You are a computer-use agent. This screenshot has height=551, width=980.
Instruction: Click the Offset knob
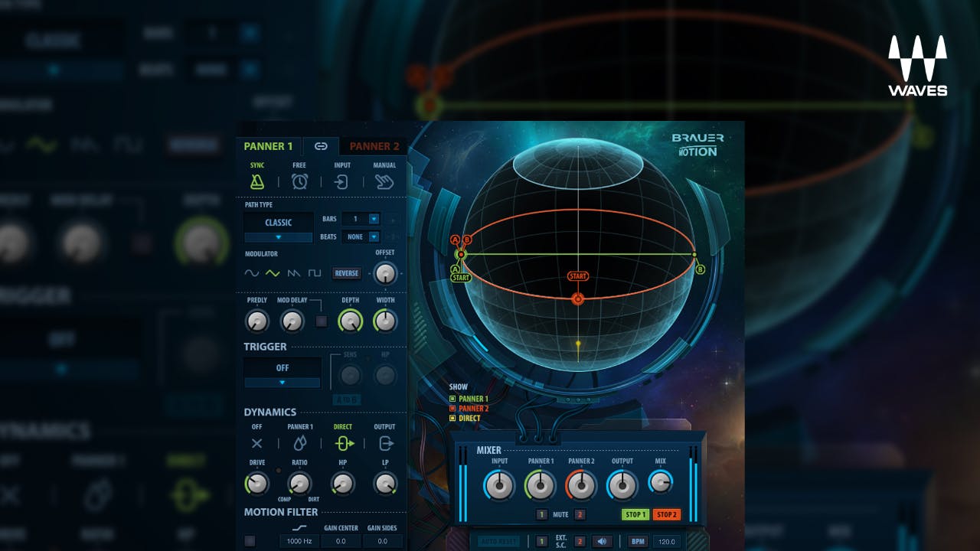tap(385, 274)
